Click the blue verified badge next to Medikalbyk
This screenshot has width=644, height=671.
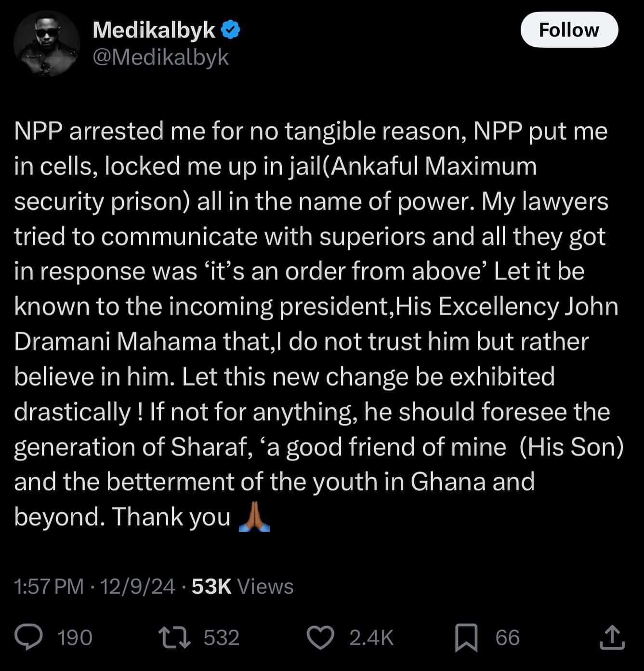tap(231, 30)
